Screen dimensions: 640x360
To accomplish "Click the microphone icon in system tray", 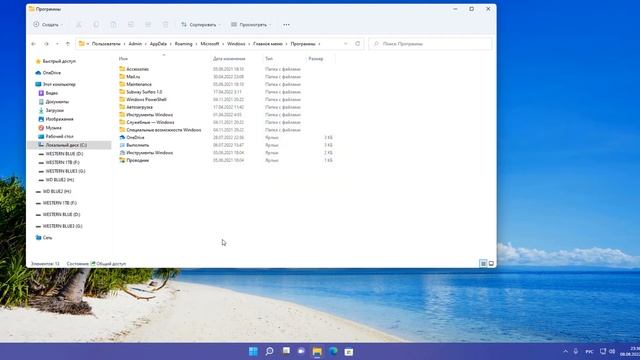I will pyautogui.click(x=576, y=351).
